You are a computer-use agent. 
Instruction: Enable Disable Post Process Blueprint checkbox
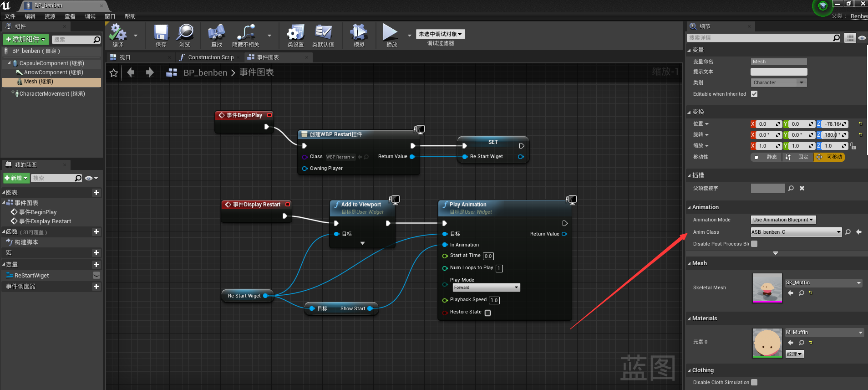[754, 244]
